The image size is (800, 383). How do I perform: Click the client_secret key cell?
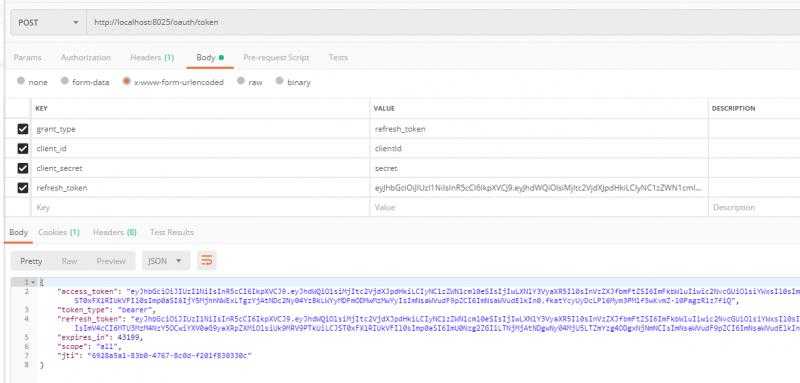pyautogui.click(x=201, y=168)
